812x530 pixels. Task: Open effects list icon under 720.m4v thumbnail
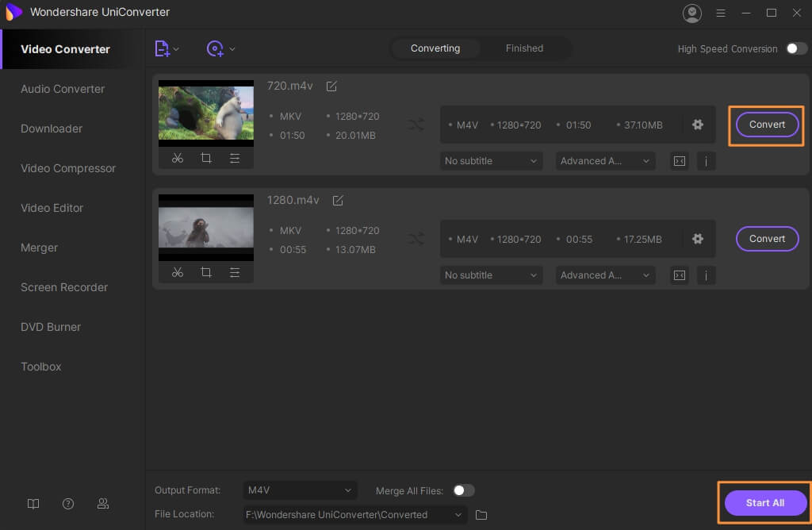pyautogui.click(x=235, y=158)
